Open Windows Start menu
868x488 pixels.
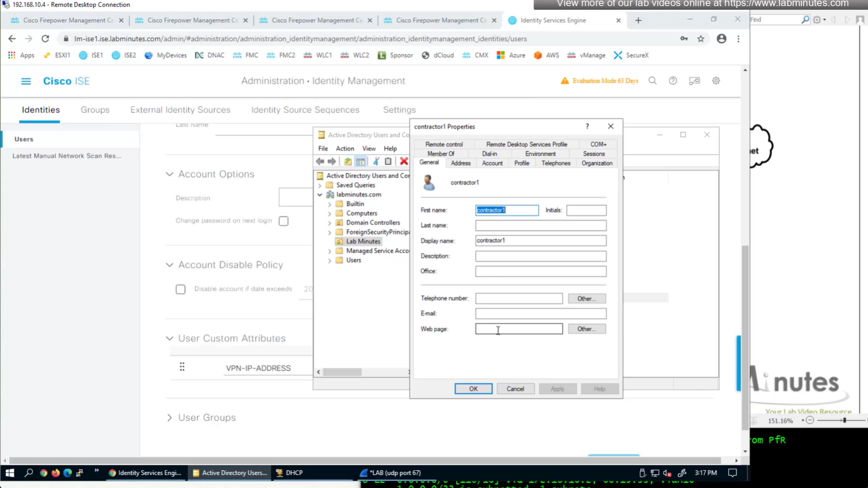coord(9,472)
